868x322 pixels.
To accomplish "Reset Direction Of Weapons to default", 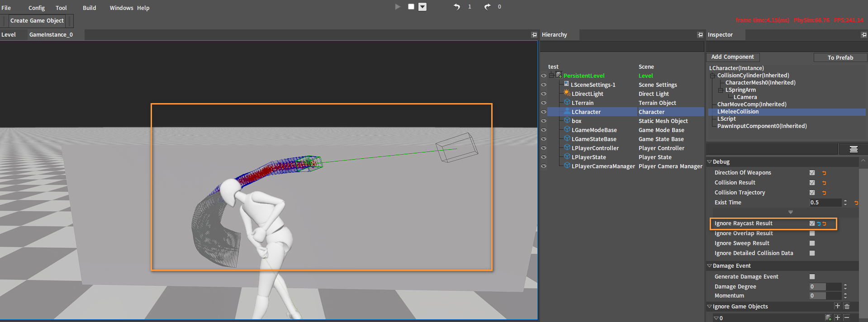I will click(x=824, y=173).
